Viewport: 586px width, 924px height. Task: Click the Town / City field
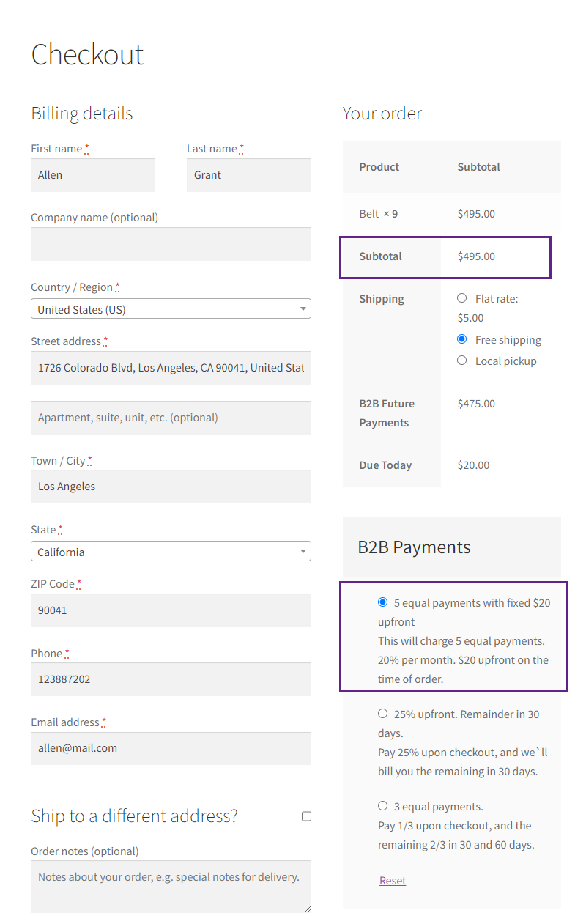[171, 487]
